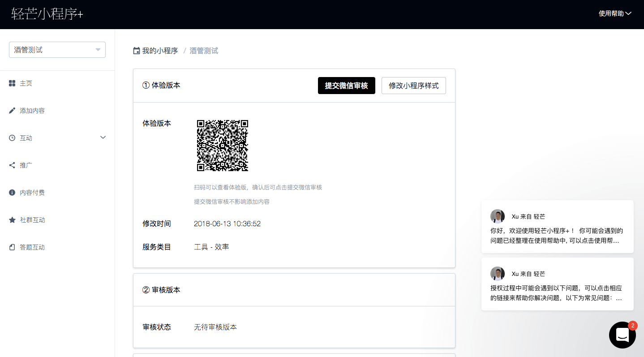Click the 主页 grid icon
Viewport: 644px width, 357px height.
coord(12,83)
